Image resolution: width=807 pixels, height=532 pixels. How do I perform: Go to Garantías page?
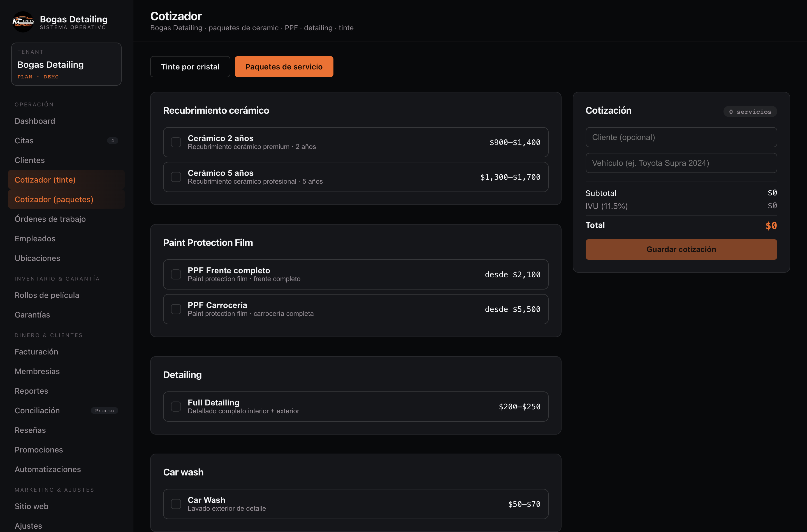coord(66,315)
